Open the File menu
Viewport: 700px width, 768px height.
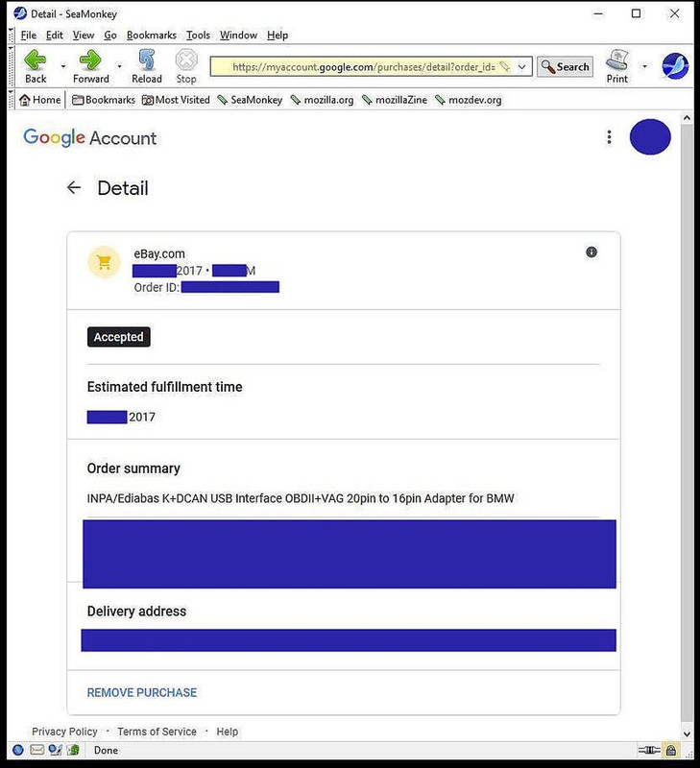coord(29,36)
